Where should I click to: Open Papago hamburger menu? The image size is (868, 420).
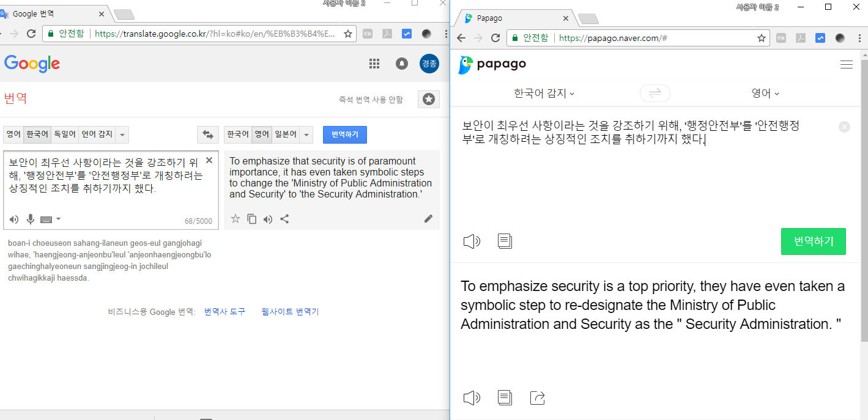pos(847,64)
